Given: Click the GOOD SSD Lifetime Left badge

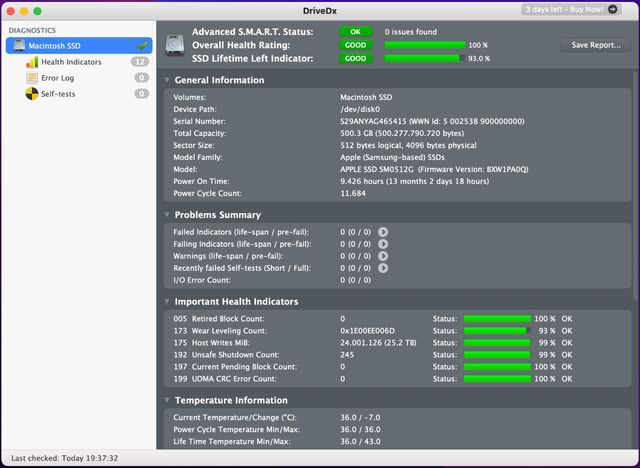Looking at the screenshot, I should click(x=355, y=59).
